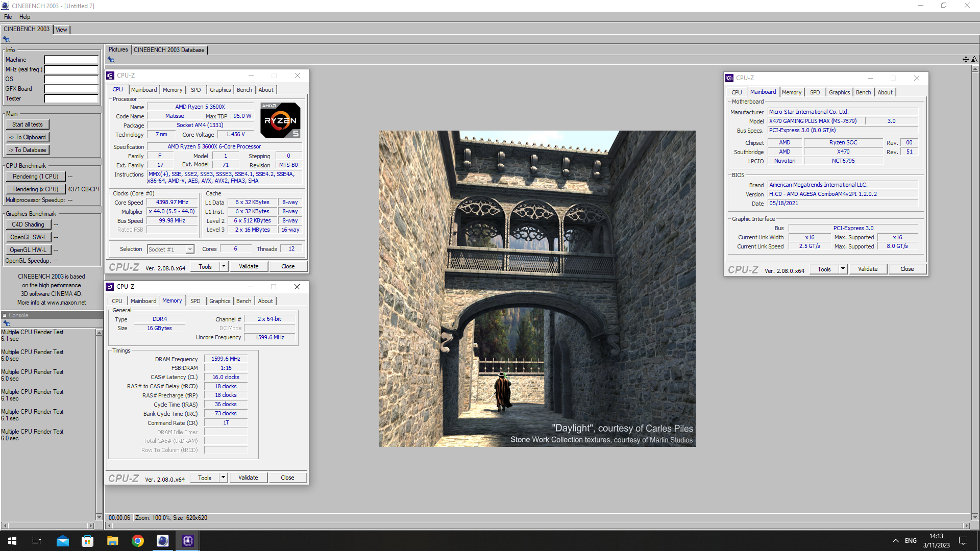Click the DRAM Frequency value 1599.6 MHz
Viewport: 980px width, 551px height.
(x=226, y=359)
